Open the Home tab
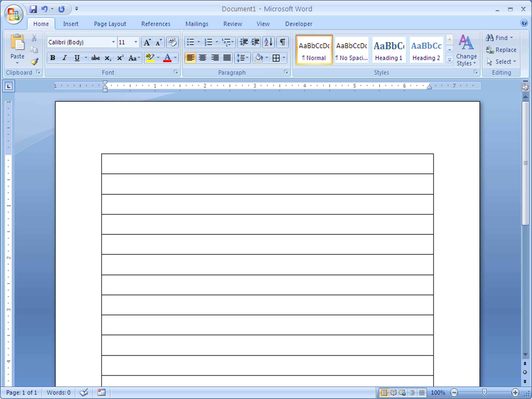This screenshot has width=532, height=399. [x=41, y=23]
